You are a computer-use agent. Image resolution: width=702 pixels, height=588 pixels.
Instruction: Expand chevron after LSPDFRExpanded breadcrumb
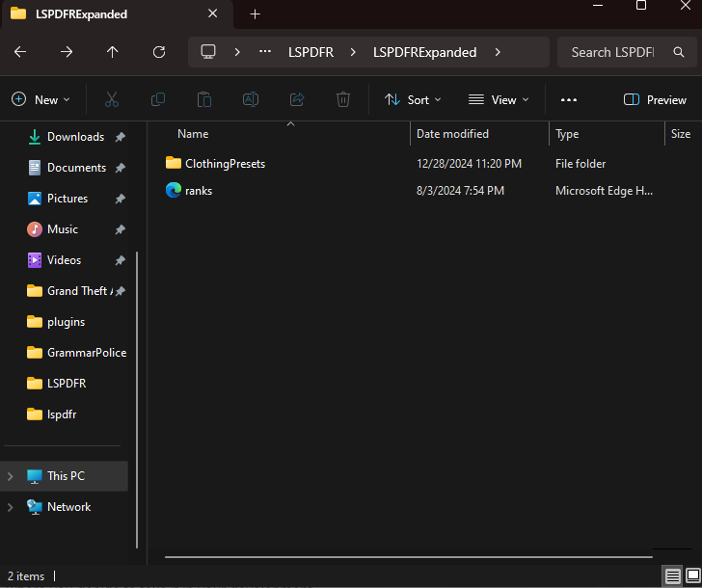point(498,52)
